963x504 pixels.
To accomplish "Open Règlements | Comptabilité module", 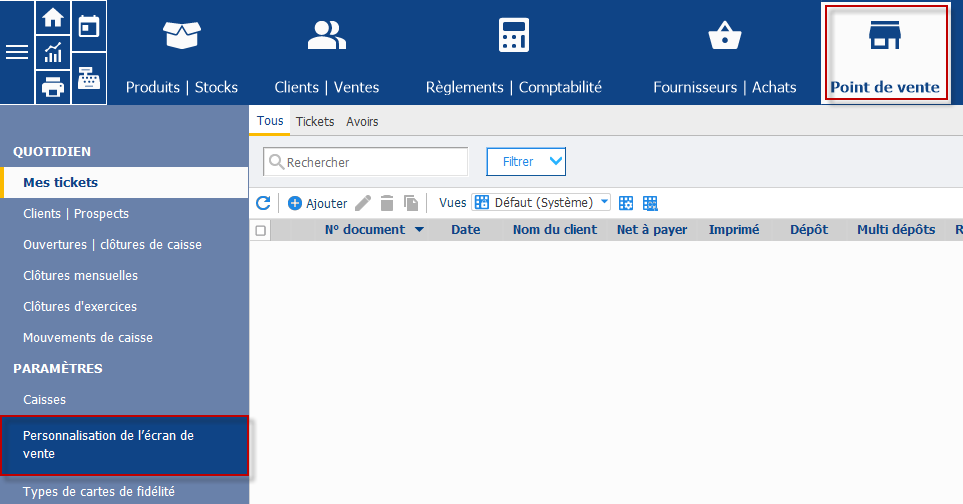I will pyautogui.click(x=513, y=58).
